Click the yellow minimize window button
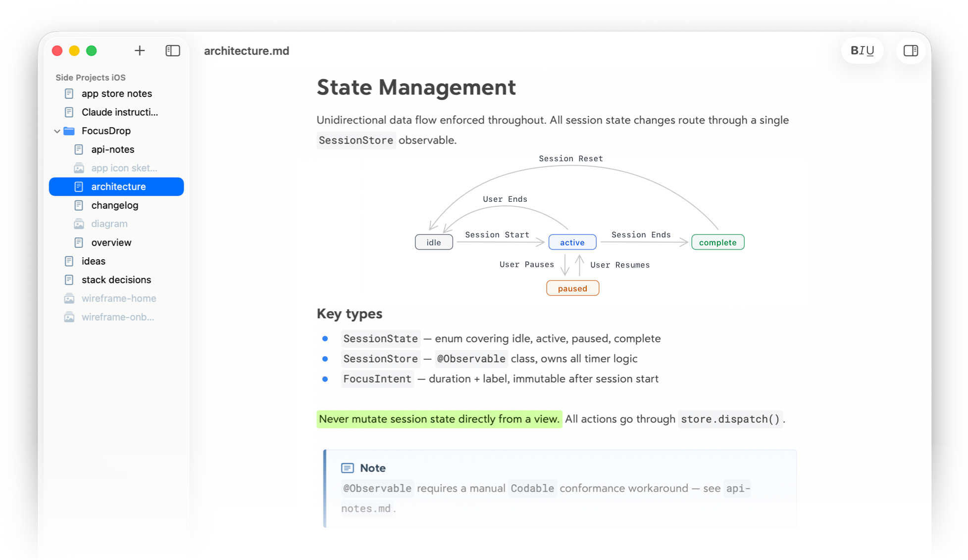968x560 pixels. (x=74, y=51)
